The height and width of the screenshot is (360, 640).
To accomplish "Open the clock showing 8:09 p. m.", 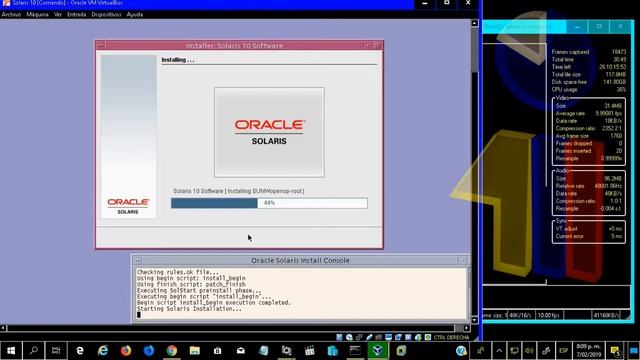I will [588, 350].
